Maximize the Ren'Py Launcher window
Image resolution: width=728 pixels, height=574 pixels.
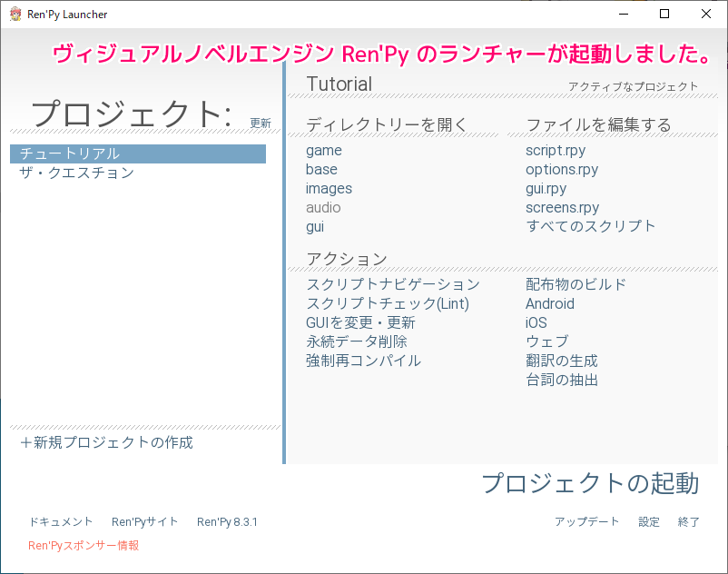(664, 14)
